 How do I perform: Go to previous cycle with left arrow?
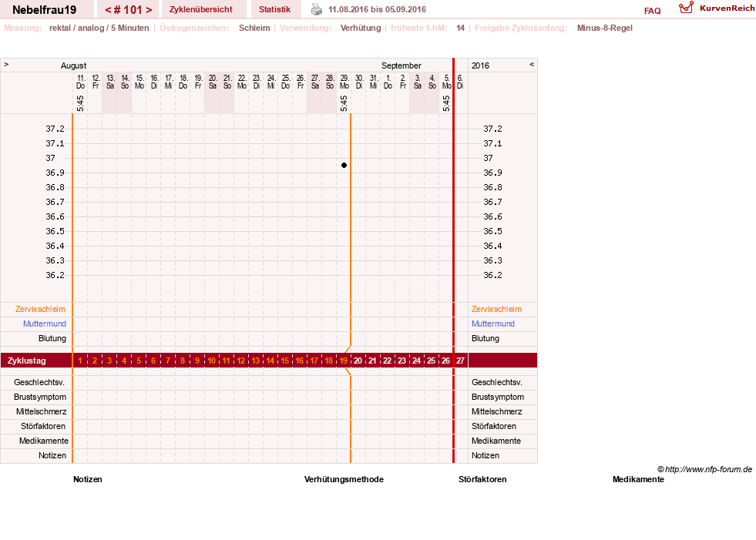click(108, 10)
